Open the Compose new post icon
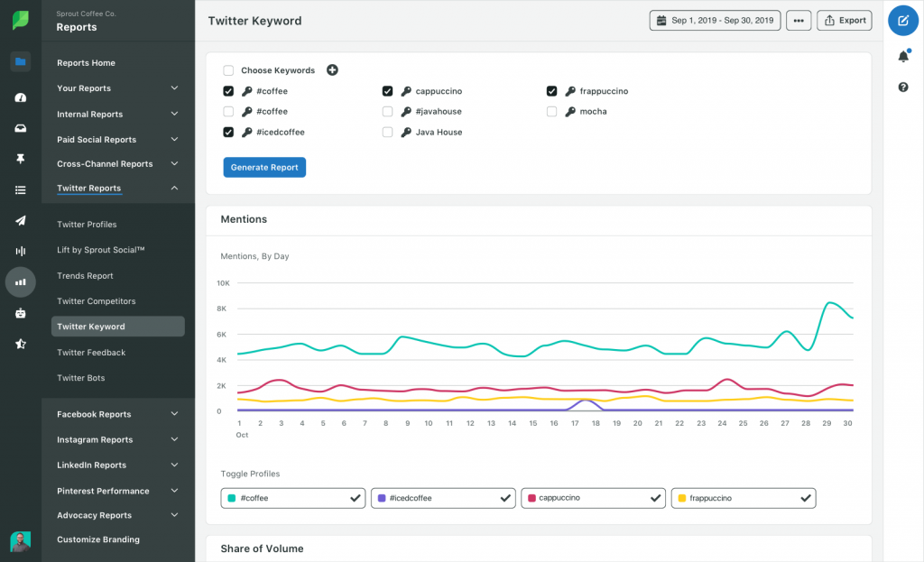Viewport: 924px width, 562px height. point(902,20)
